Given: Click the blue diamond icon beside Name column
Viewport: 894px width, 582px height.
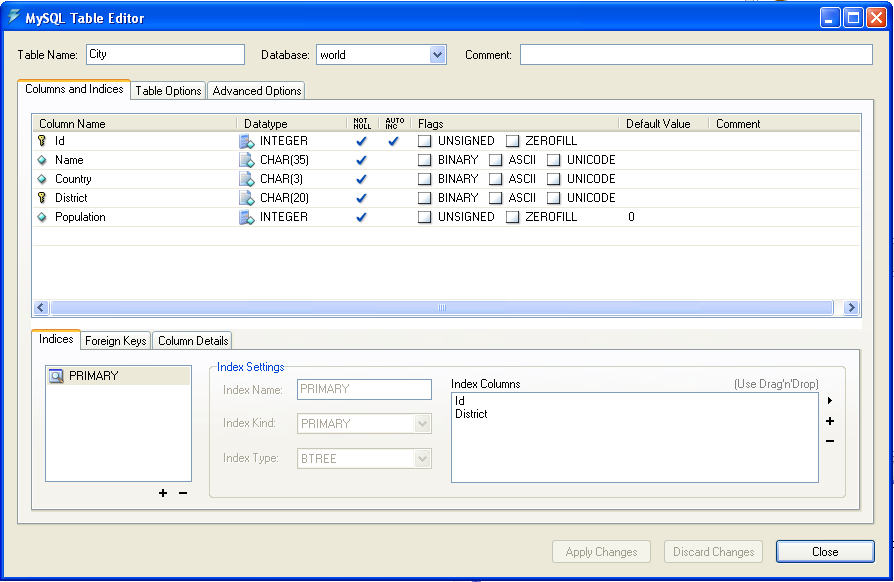Looking at the screenshot, I should pyautogui.click(x=41, y=160).
